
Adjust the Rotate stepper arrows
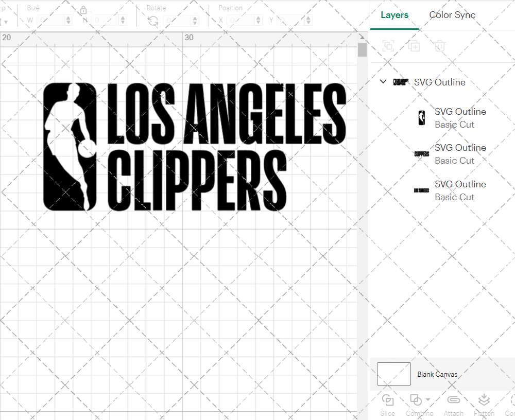195,21
